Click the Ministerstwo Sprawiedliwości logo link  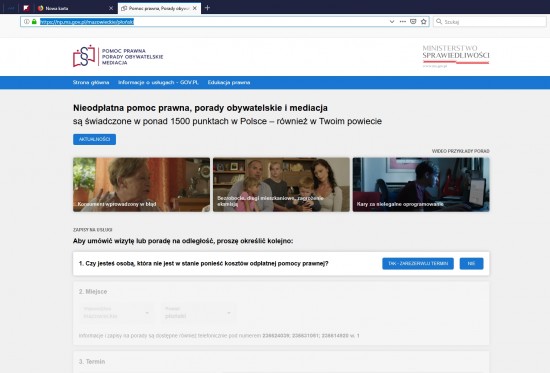click(456, 56)
